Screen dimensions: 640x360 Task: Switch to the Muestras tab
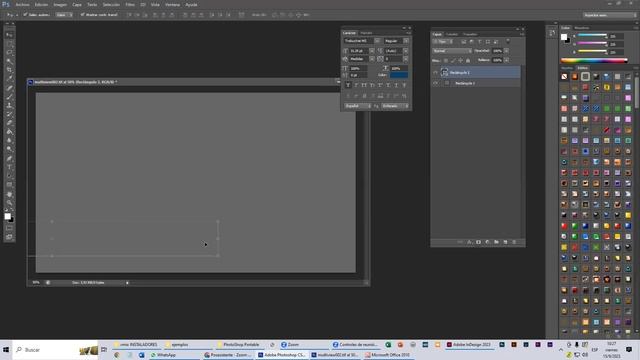click(582, 28)
